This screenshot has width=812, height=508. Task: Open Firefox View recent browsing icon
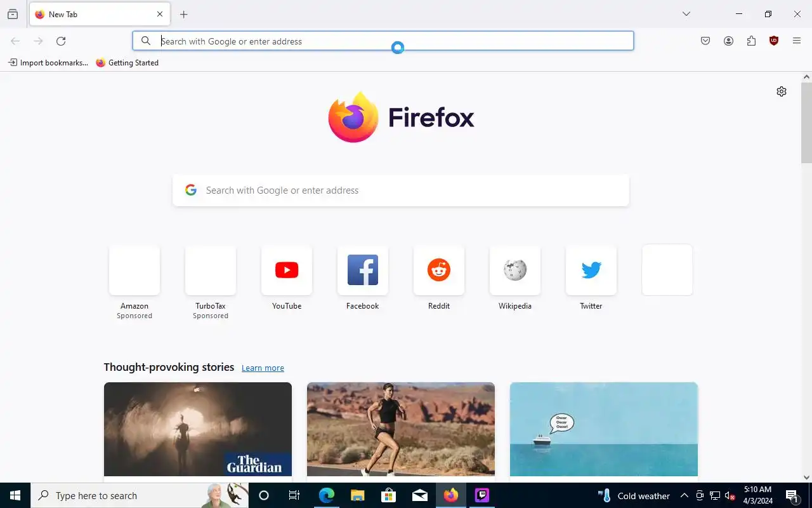[x=13, y=14]
